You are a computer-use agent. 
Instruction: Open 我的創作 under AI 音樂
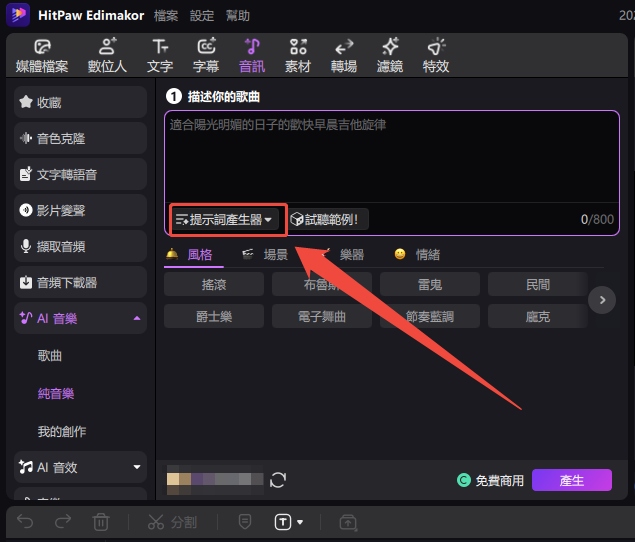pyautogui.click(x=62, y=431)
